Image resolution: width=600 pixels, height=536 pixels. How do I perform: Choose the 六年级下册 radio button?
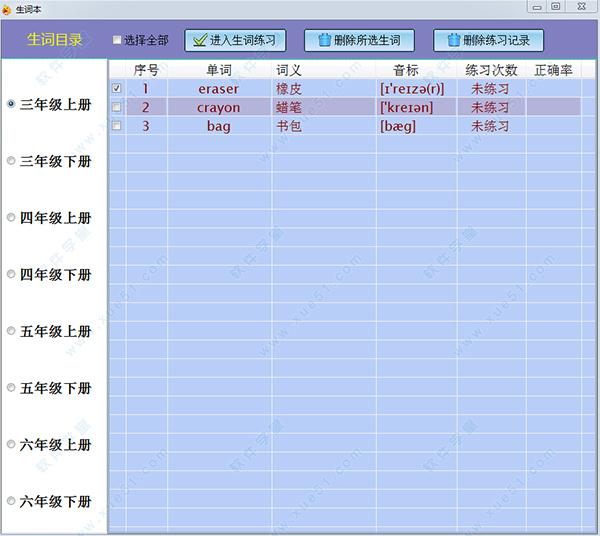coord(11,501)
